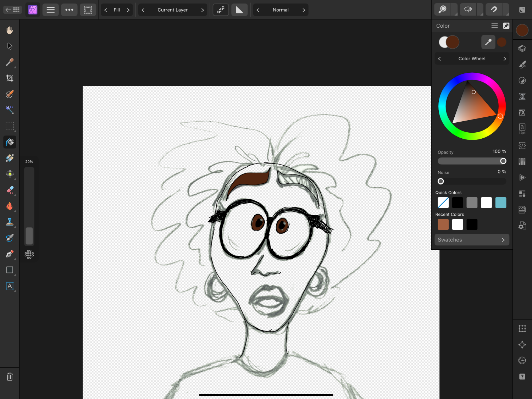Select the Pen tool
The image size is (532, 399).
pos(10,254)
